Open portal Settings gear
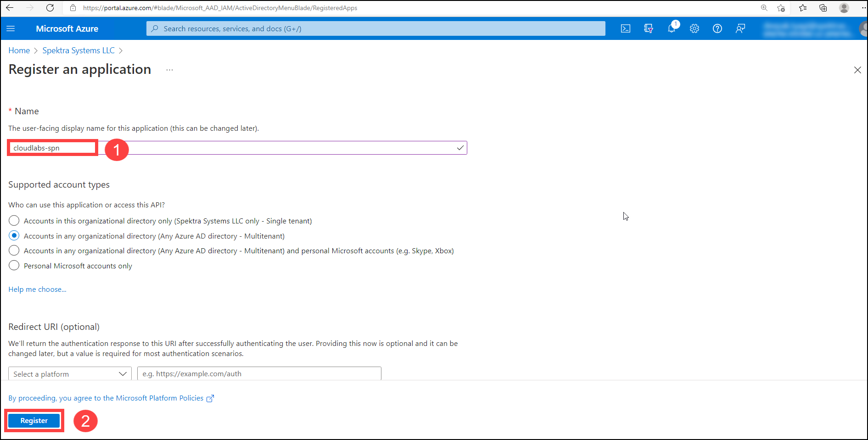 (x=694, y=28)
